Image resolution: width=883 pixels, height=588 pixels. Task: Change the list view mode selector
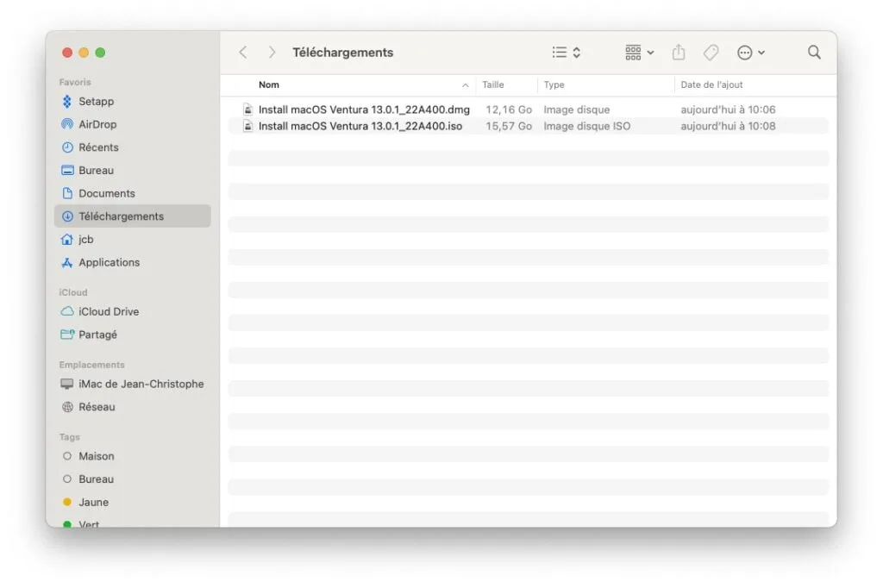coord(566,53)
